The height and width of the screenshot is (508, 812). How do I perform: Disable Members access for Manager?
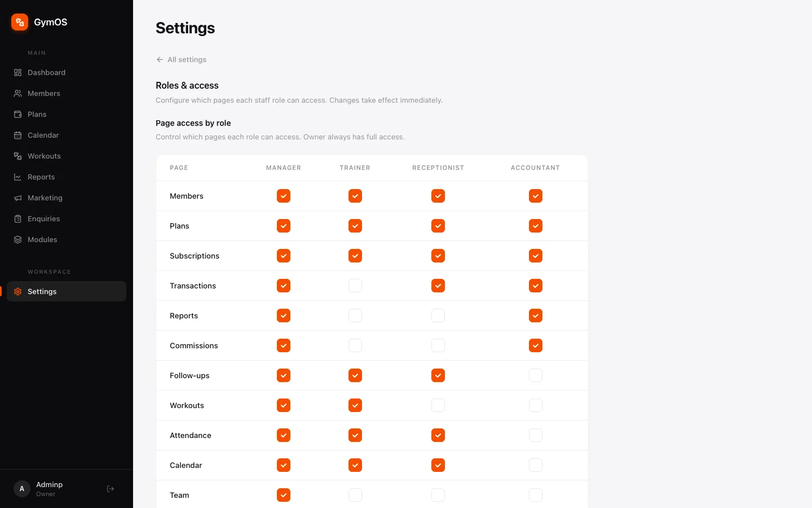284,196
